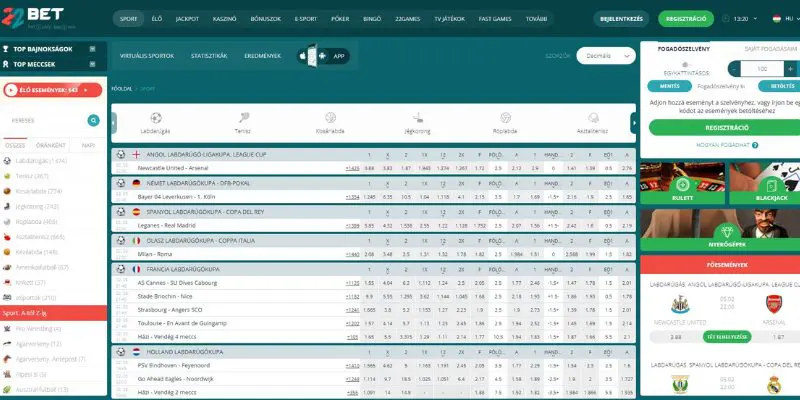
Task: Click the 22BET logo
Action: [38, 18]
